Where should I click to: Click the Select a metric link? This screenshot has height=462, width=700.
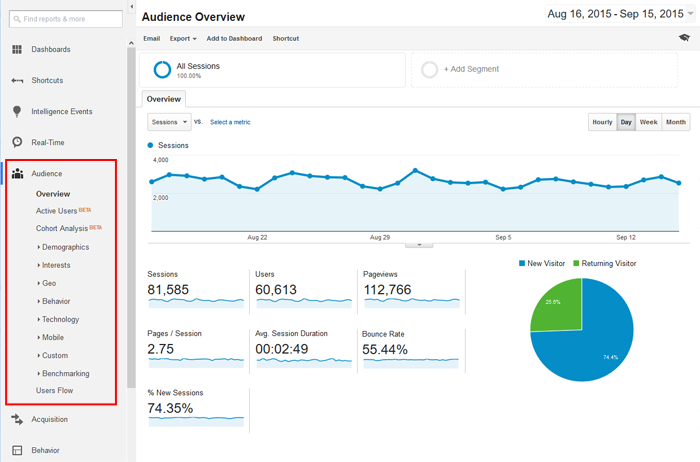tap(230, 122)
